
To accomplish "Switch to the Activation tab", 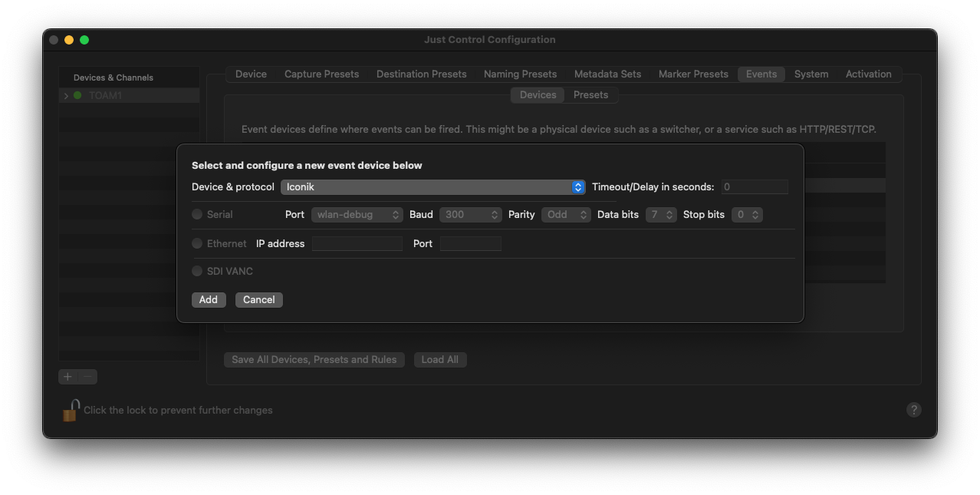I will pyautogui.click(x=868, y=74).
